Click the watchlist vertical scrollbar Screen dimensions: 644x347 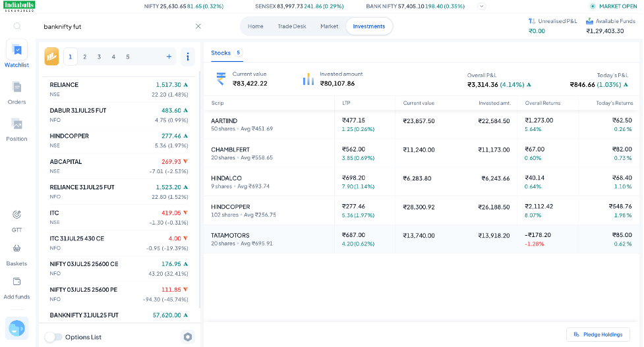(x=200, y=189)
